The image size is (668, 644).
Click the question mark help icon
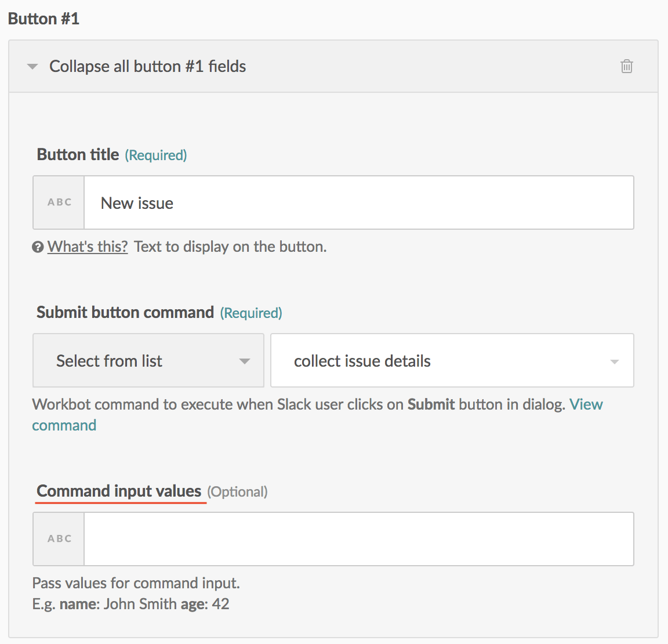pos(38,247)
